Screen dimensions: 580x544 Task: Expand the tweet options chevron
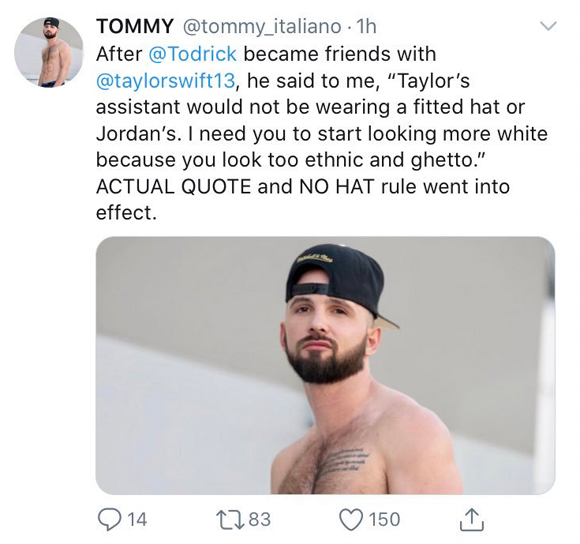[x=548, y=26]
